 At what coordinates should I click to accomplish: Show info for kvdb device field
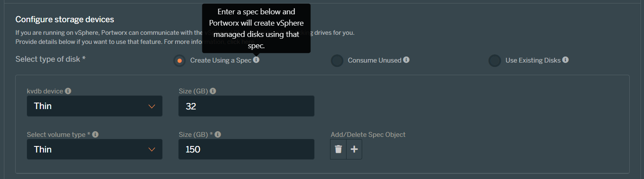tap(68, 91)
